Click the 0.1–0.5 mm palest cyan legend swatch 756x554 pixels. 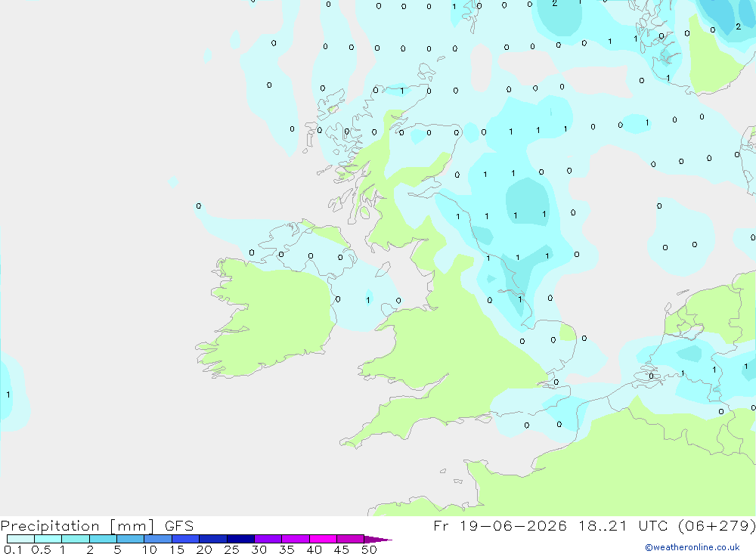(20, 539)
